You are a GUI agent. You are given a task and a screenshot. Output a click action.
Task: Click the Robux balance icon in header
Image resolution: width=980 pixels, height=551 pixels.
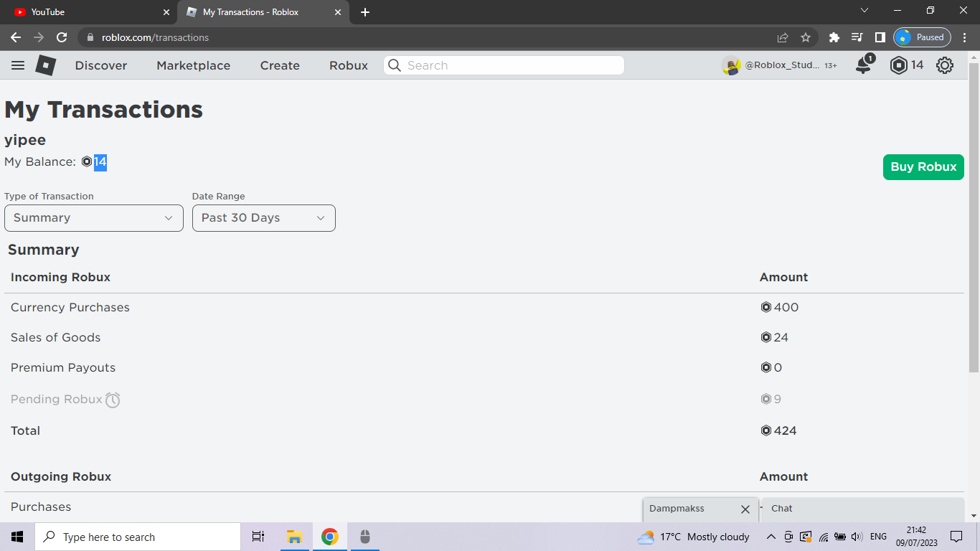click(898, 65)
